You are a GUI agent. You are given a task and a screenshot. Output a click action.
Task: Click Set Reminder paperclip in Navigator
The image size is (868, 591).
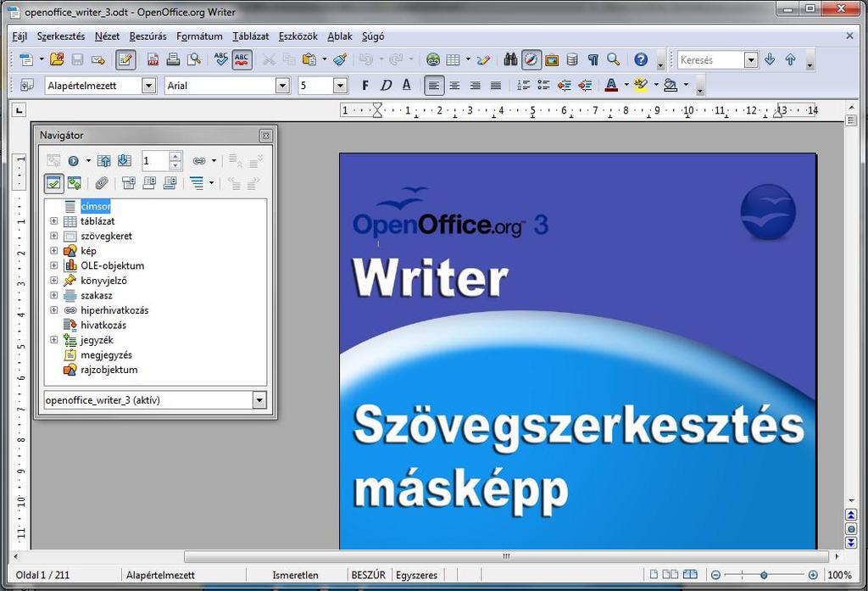point(102,183)
